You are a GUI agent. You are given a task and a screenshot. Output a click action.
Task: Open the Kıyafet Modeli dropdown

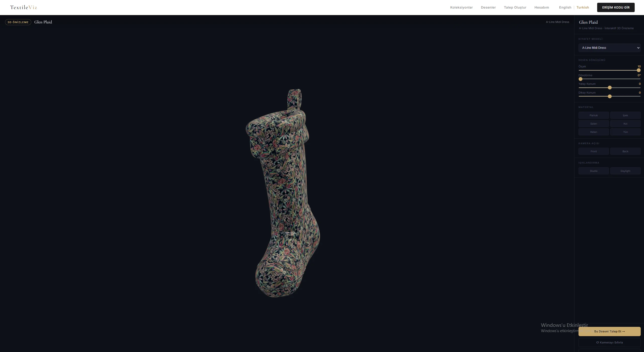(x=609, y=48)
